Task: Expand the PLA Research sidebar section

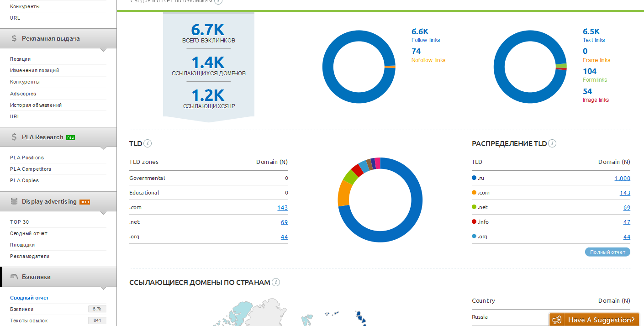Action: [x=42, y=137]
